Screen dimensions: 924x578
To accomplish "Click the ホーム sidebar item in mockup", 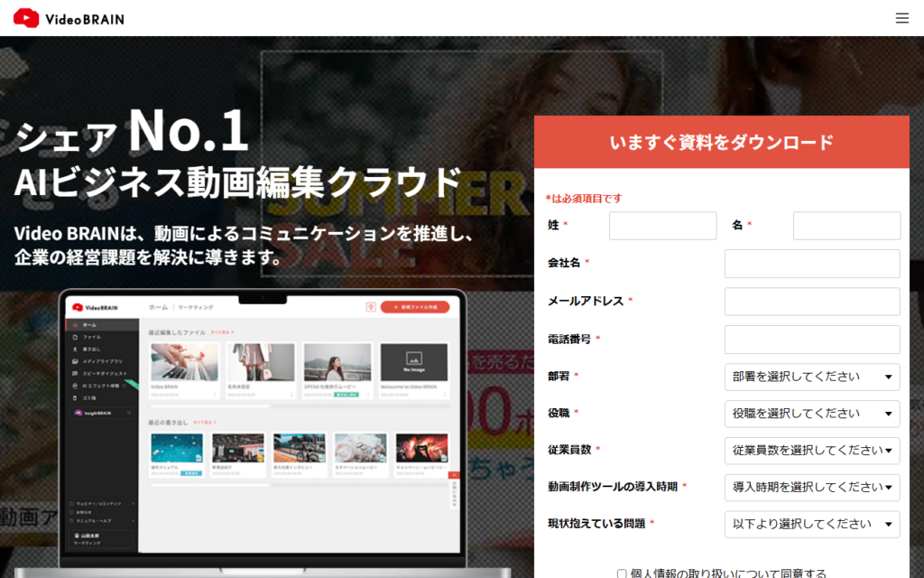I will 88,324.
